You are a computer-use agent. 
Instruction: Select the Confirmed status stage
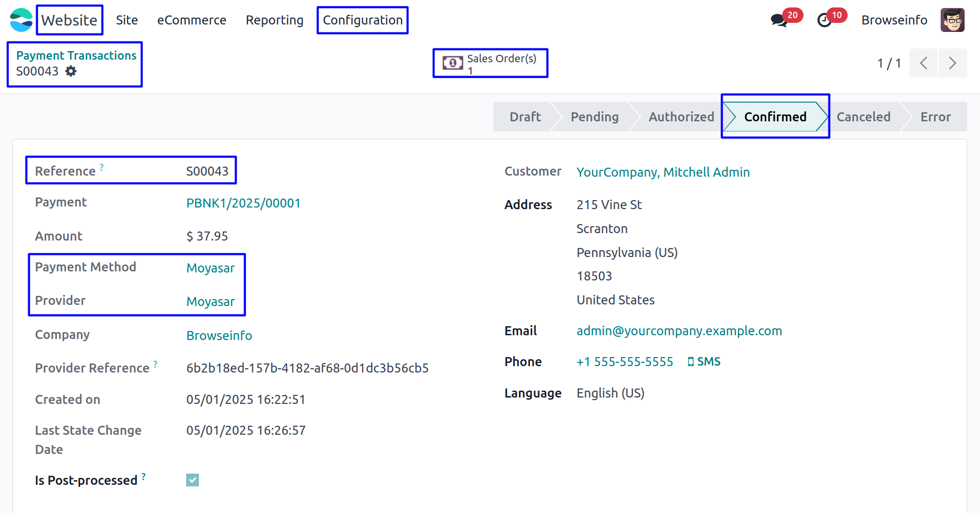point(775,117)
